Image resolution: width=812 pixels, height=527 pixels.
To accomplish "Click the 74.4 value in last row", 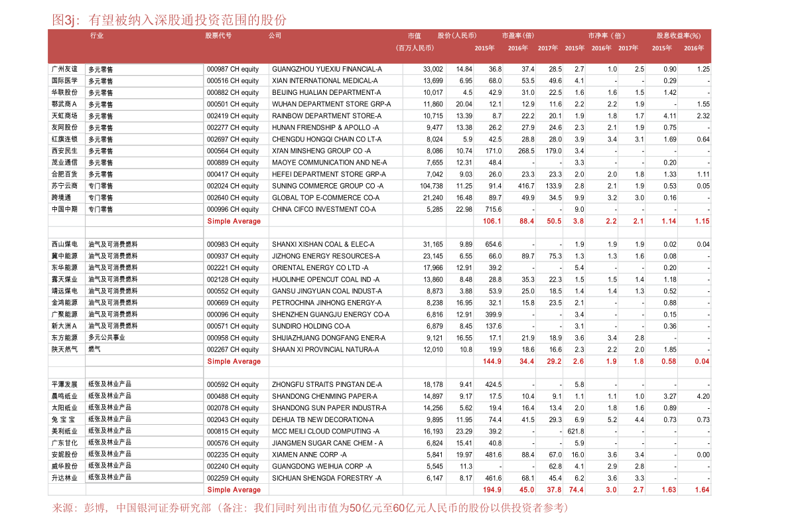I will point(575,490).
